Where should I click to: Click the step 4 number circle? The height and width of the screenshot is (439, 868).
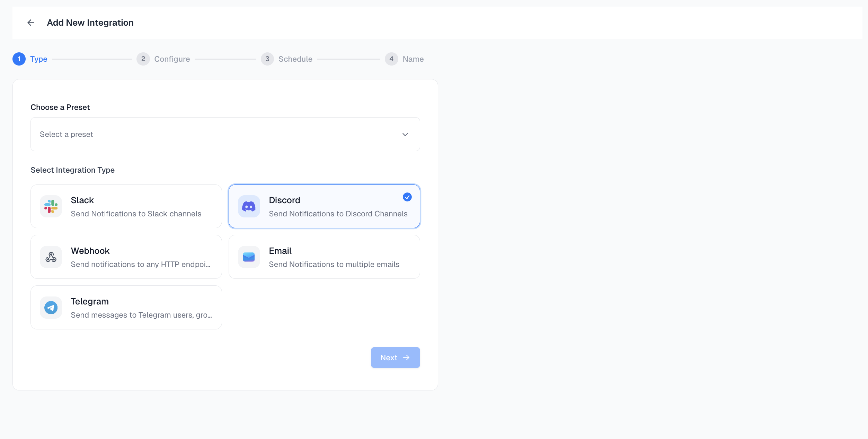click(x=391, y=59)
